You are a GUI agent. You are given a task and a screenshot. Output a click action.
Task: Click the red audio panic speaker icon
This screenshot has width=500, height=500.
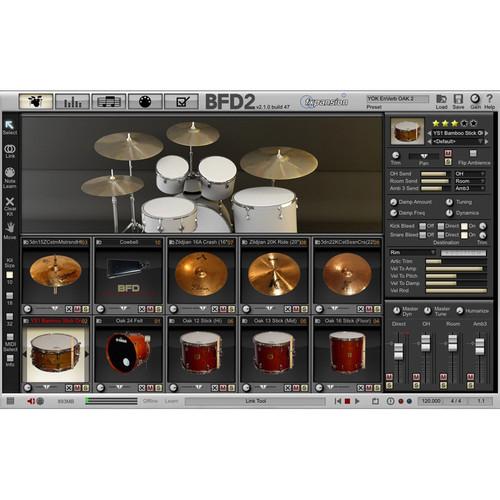(31, 401)
